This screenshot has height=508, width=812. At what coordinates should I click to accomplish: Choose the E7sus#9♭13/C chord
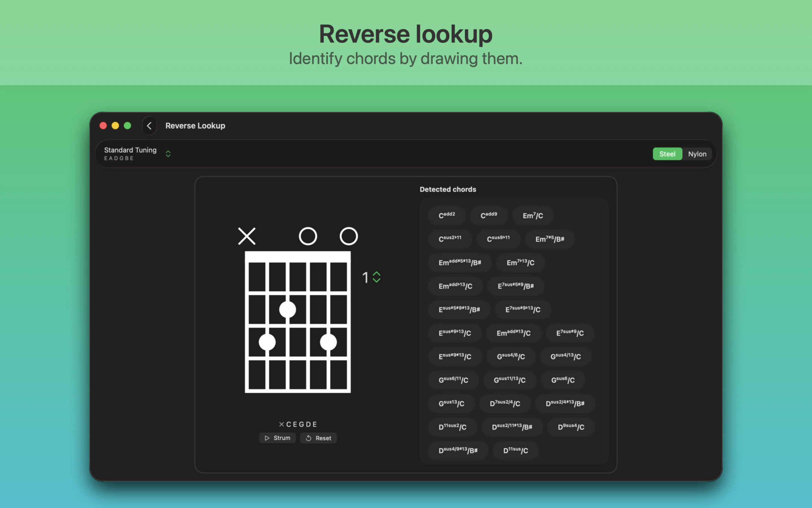pyautogui.click(x=523, y=309)
